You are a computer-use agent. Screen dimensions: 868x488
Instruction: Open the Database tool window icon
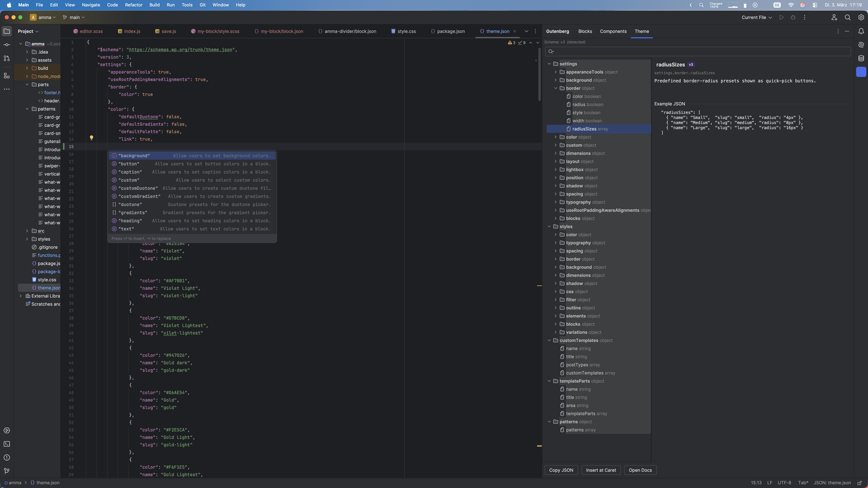(x=861, y=59)
